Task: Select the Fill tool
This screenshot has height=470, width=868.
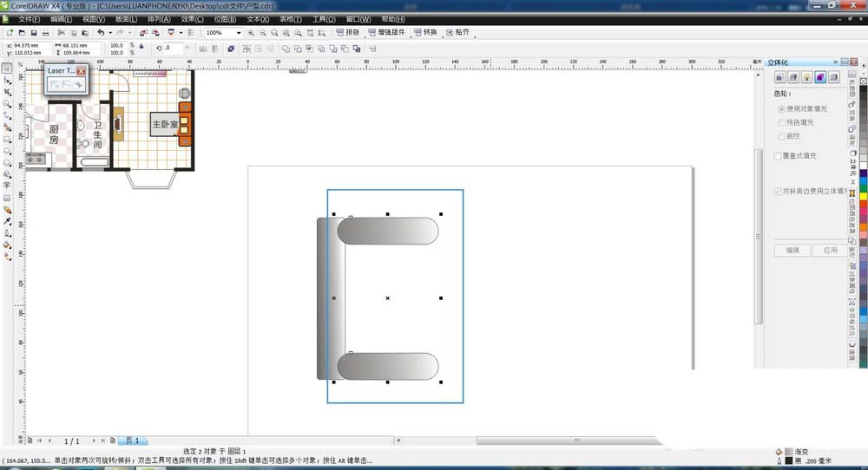Action: (7, 245)
